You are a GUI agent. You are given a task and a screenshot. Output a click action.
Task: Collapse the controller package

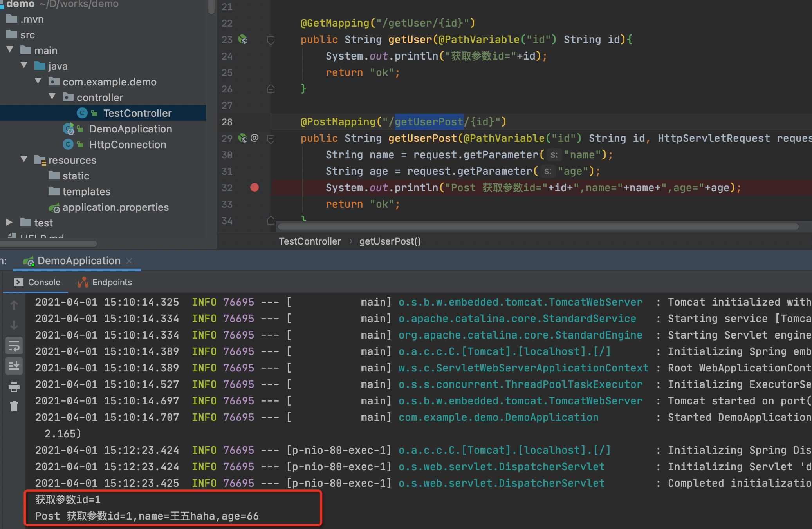click(52, 97)
